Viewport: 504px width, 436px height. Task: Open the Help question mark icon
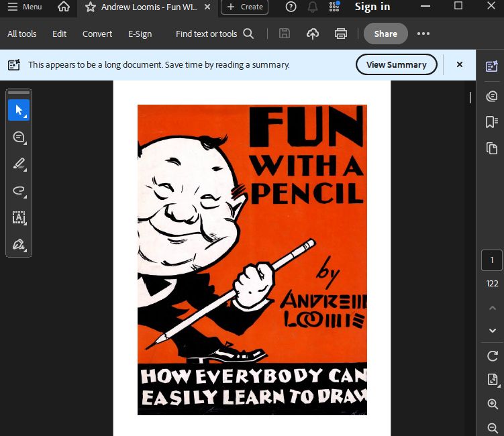(291, 7)
